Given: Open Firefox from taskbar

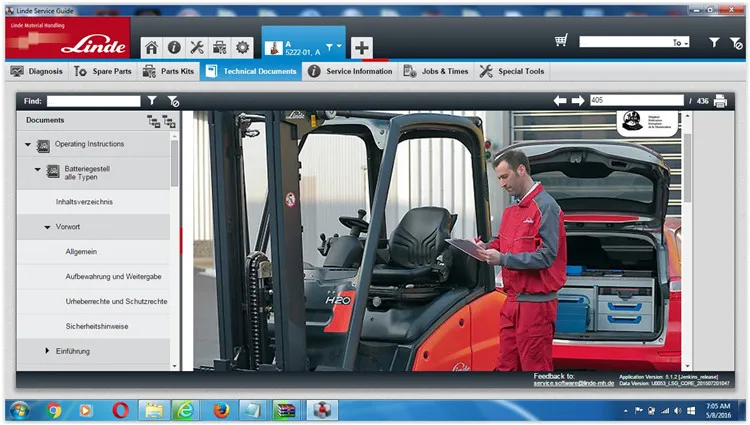Looking at the screenshot, I should point(221,410).
